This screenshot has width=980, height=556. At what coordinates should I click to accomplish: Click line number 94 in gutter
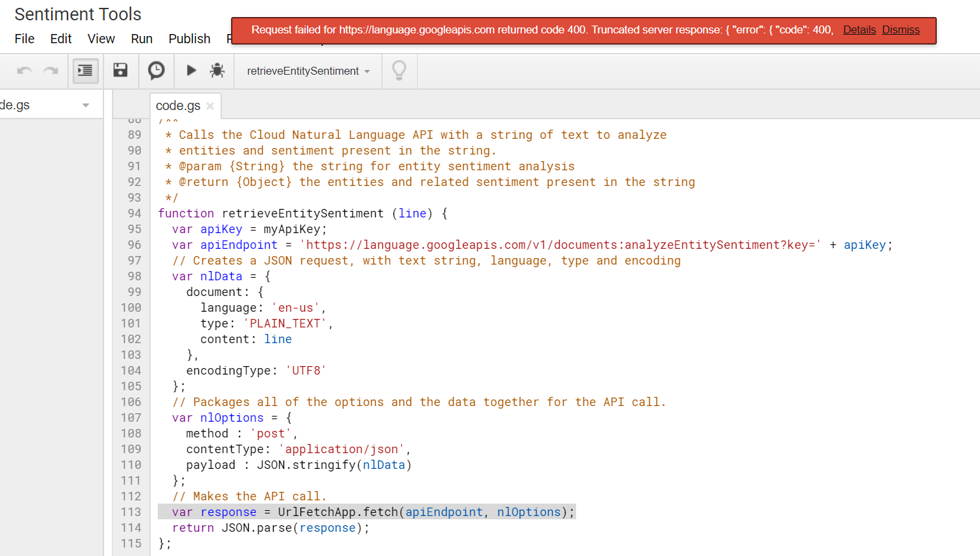pyautogui.click(x=134, y=213)
